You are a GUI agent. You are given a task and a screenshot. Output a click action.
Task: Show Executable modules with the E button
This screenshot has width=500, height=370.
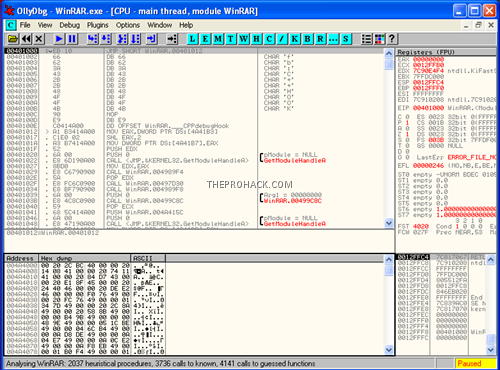tap(205, 39)
